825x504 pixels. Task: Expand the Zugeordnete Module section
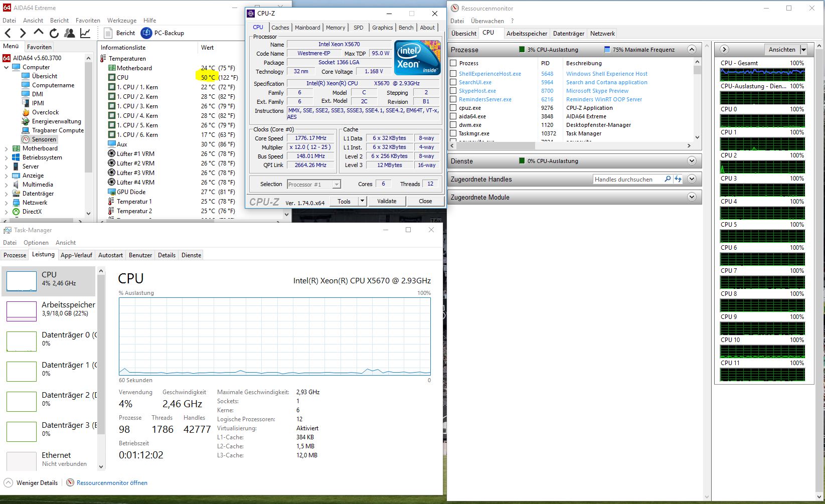coord(692,197)
